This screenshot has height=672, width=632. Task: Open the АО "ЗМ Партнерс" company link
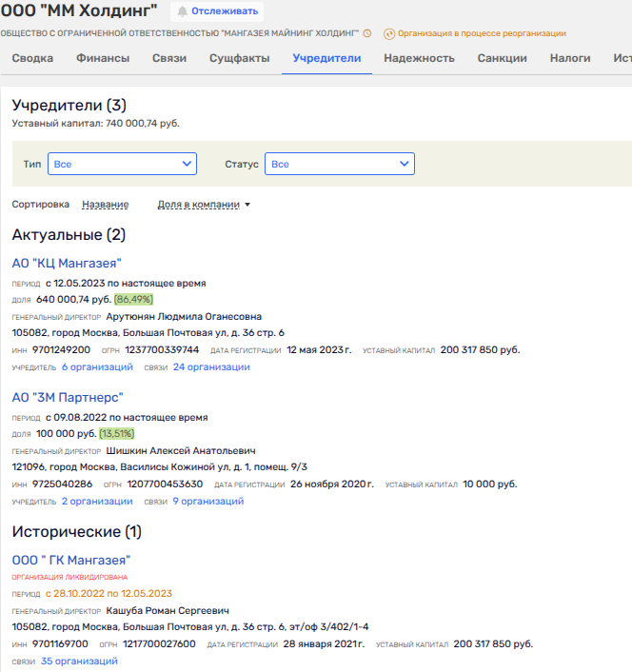[68, 397]
